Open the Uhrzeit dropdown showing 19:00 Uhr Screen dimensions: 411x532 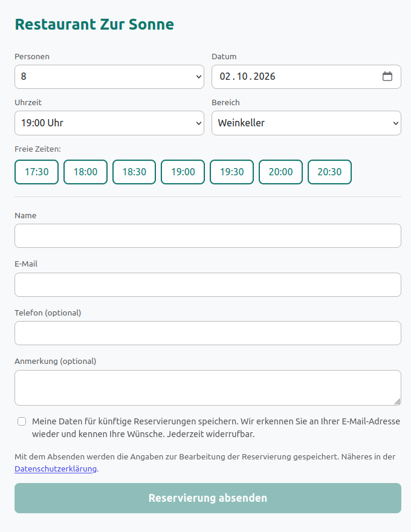(109, 123)
